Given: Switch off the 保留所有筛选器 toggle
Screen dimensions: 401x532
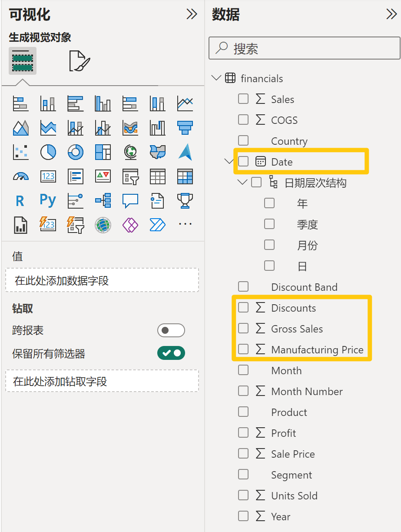Looking at the screenshot, I should pos(171,353).
